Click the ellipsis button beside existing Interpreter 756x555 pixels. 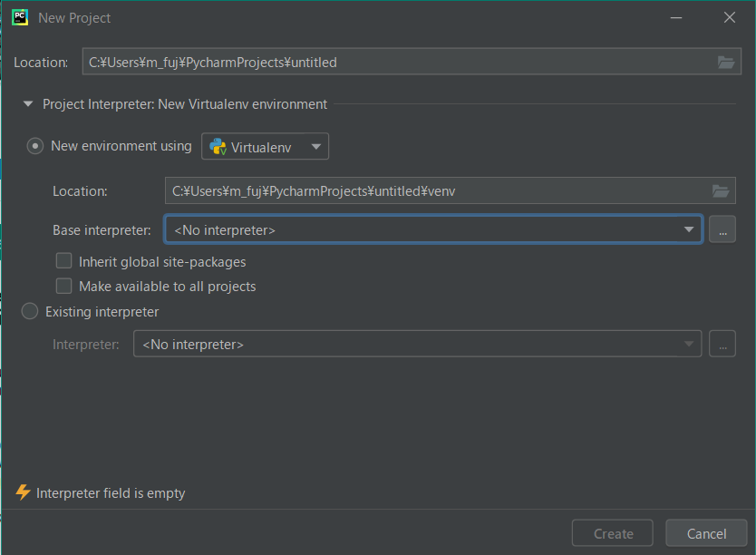pos(722,344)
